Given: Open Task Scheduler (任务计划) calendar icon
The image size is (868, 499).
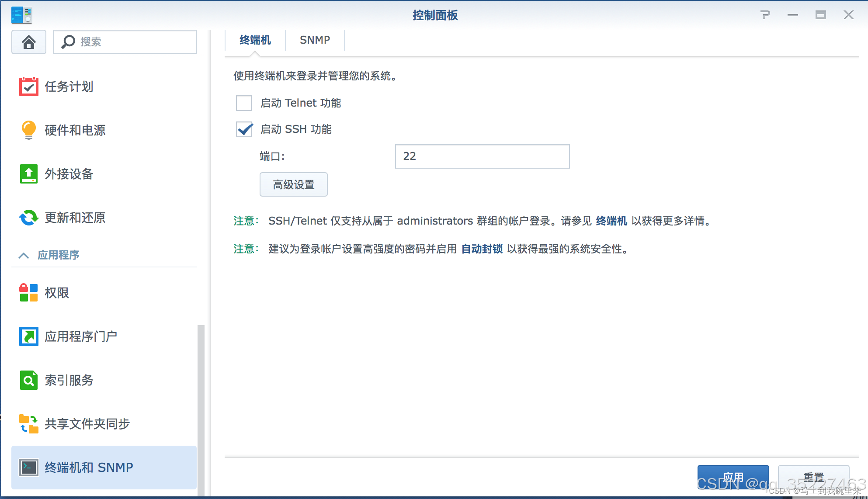Looking at the screenshot, I should coord(29,87).
